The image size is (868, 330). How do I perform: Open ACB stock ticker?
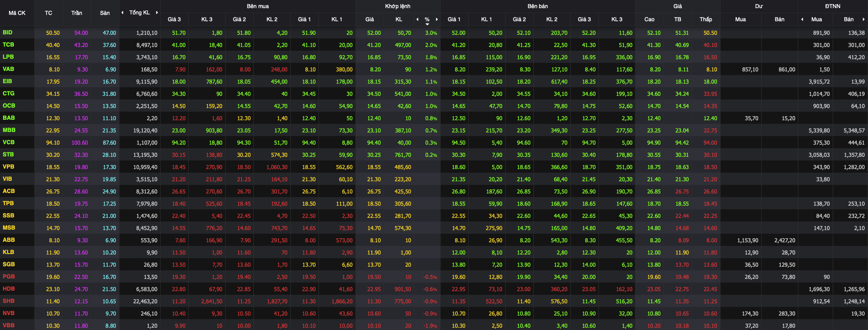click(9, 191)
